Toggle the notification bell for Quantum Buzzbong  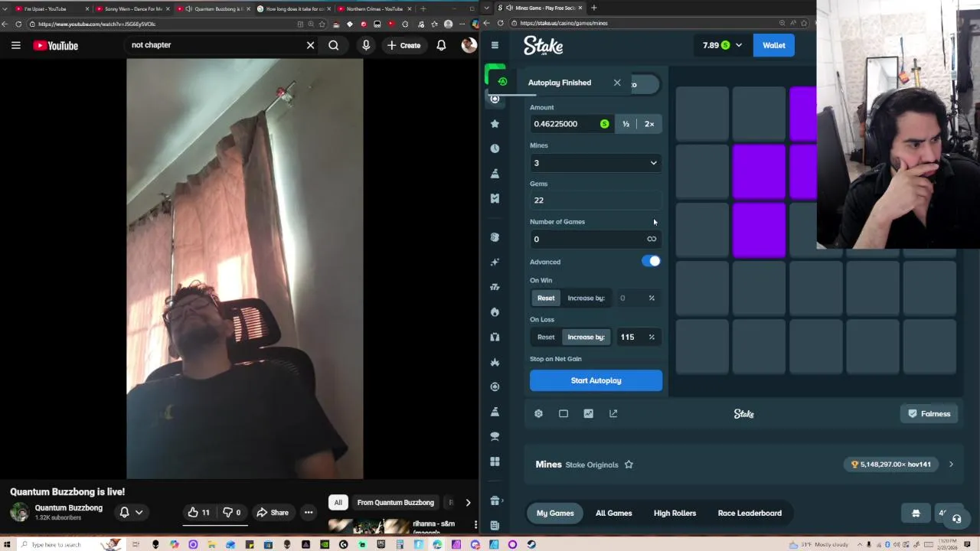[124, 512]
